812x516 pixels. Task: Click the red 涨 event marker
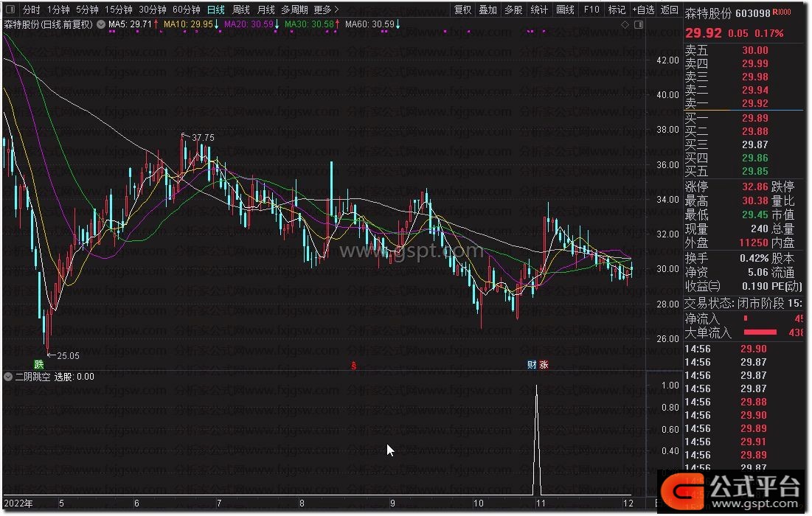544,364
